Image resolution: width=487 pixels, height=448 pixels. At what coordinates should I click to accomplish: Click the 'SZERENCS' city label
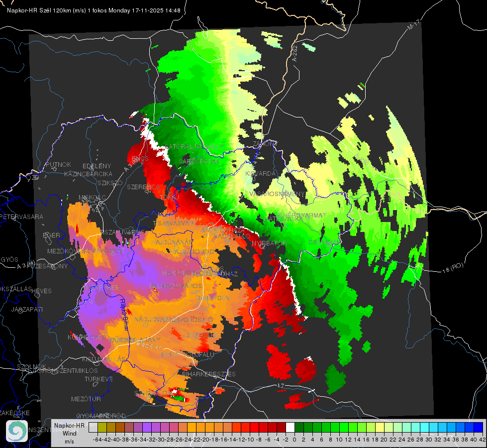click(143, 187)
